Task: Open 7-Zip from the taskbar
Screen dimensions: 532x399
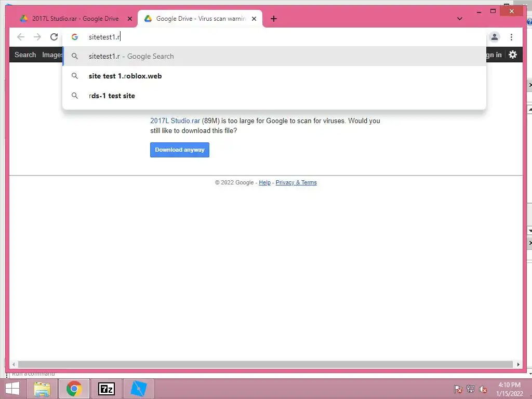Action: pyautogui.click(x=106, y=389)
